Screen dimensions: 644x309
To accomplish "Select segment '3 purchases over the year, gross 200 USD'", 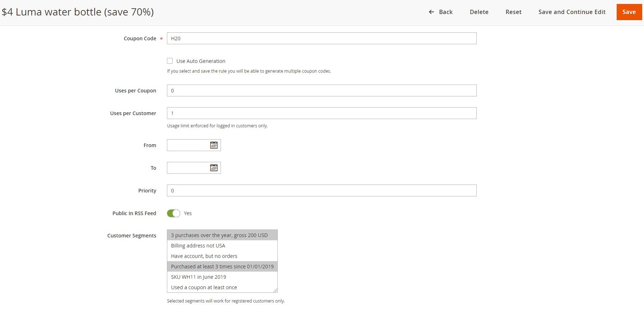I will 222,235.
